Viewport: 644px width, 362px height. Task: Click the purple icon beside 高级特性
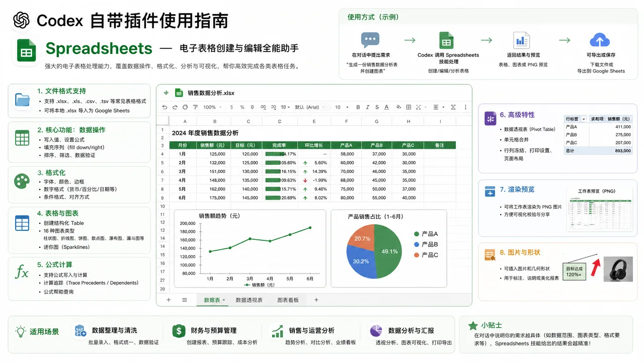[x=490, y=118]
